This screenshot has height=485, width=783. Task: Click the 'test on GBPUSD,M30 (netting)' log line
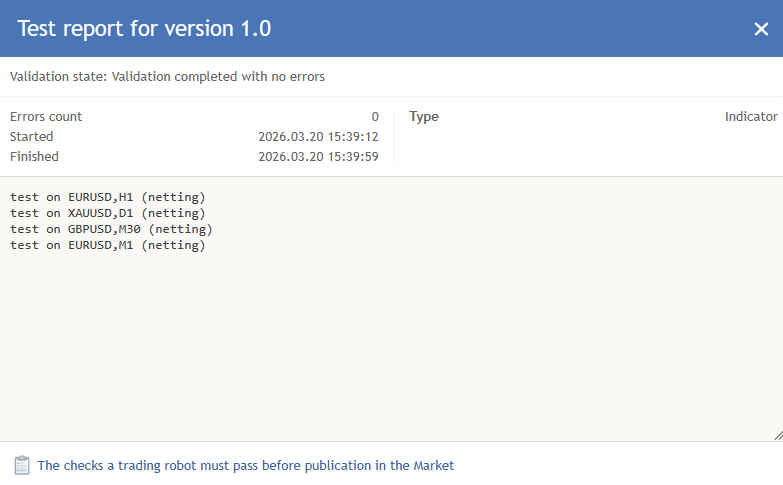coord(111,229)
